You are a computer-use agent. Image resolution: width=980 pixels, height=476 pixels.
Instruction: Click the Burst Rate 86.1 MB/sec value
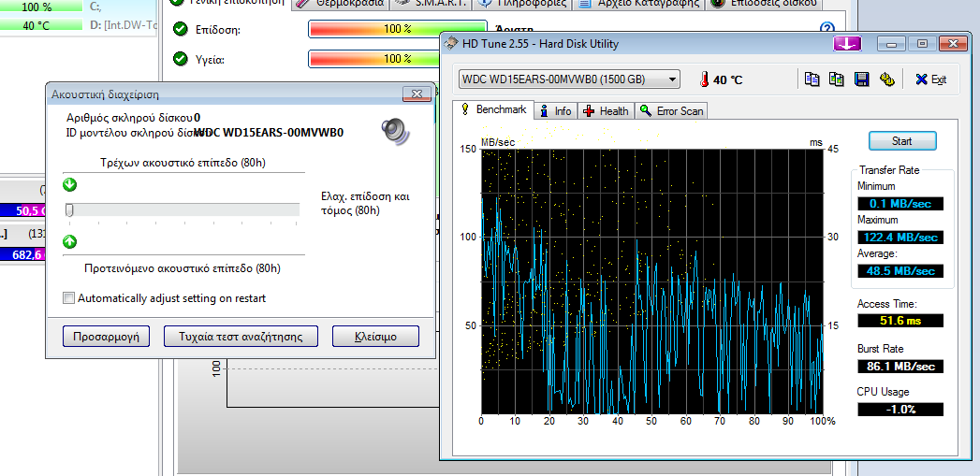pos(900,366)
